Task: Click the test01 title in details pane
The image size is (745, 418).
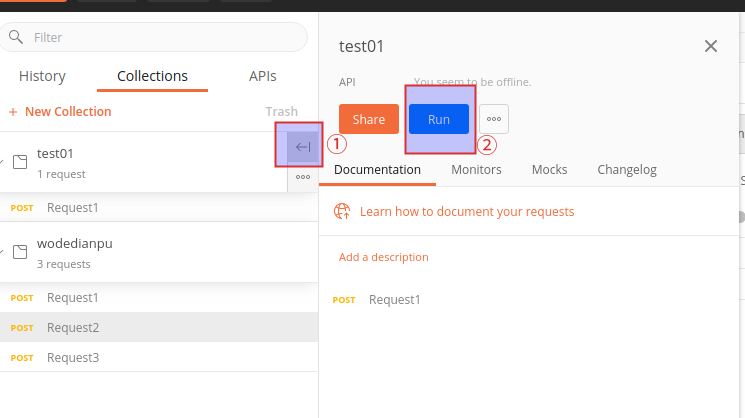Action: coord(361,46)
